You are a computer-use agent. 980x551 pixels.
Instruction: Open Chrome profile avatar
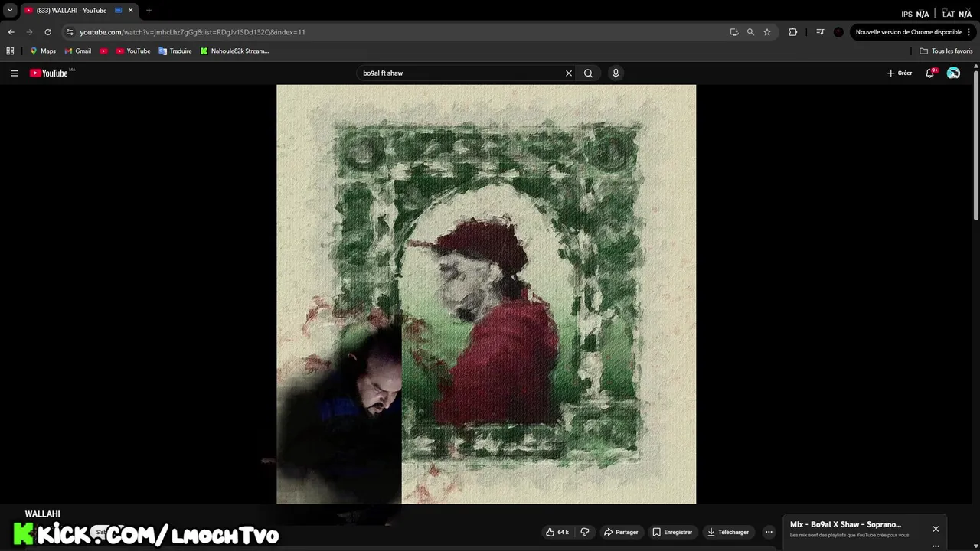pyautogui.click(x=838, y=32)
